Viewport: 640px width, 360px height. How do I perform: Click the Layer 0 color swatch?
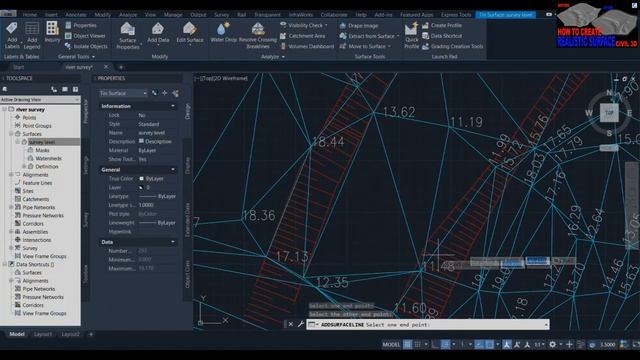click(141, 187)
